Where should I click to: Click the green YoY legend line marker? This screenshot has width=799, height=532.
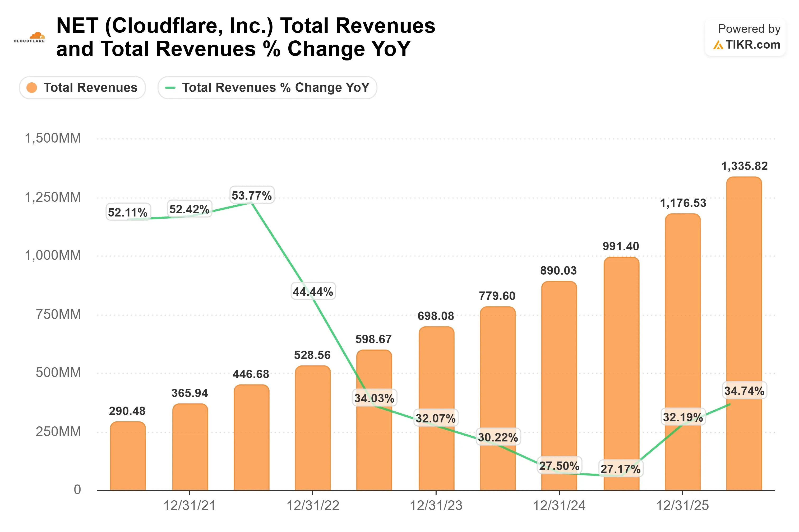tap(170, 88)
